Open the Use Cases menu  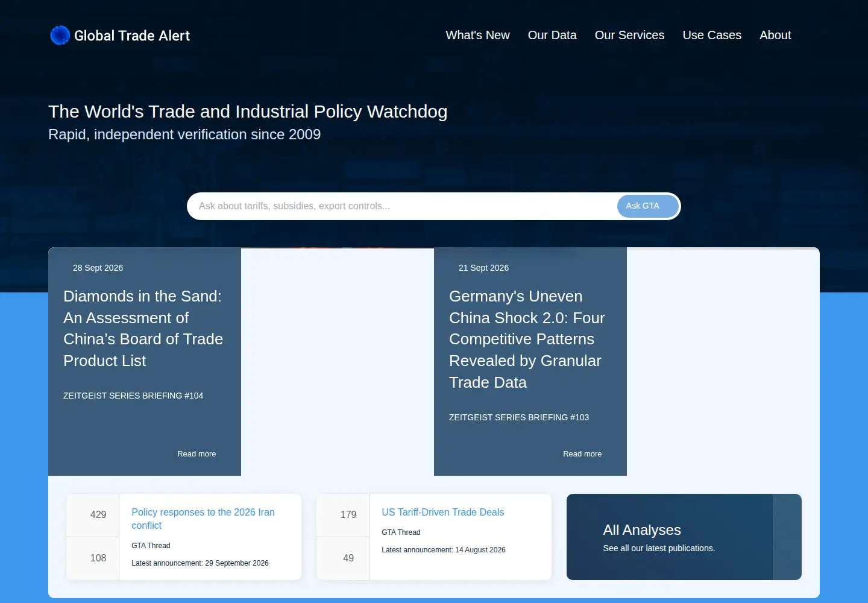coord(712,35)
